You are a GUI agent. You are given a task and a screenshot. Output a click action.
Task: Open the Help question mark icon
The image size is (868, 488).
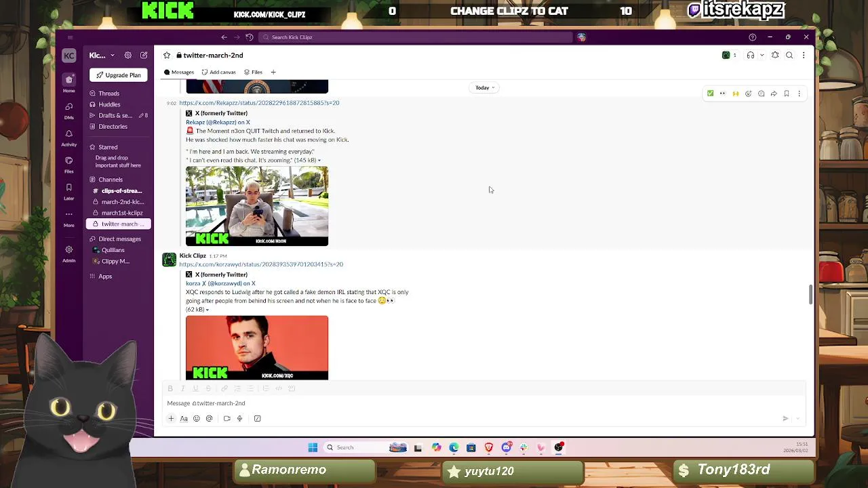click(x=752, y=37)
